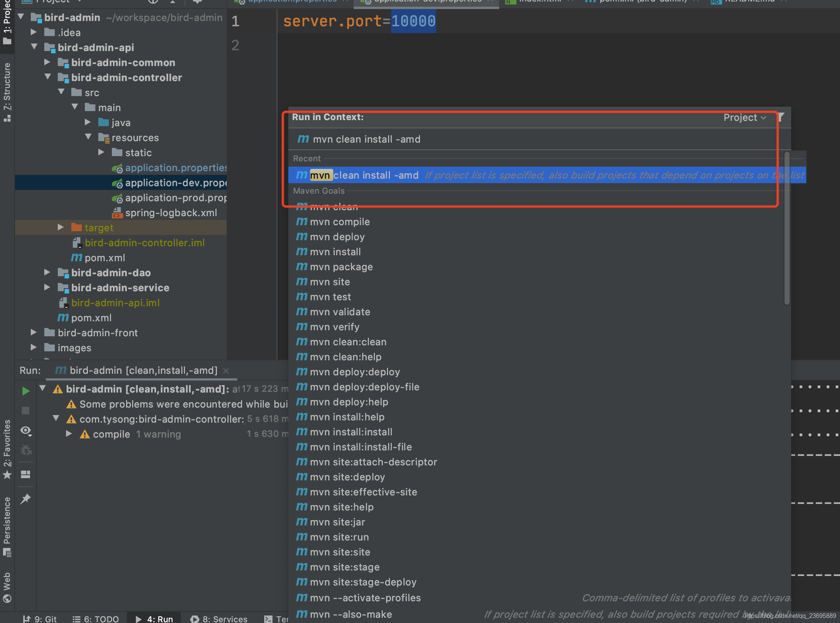This screenshot has height=623, width=840.
Task: Open application.properties in the tree
Action: [x=170, y=168]
